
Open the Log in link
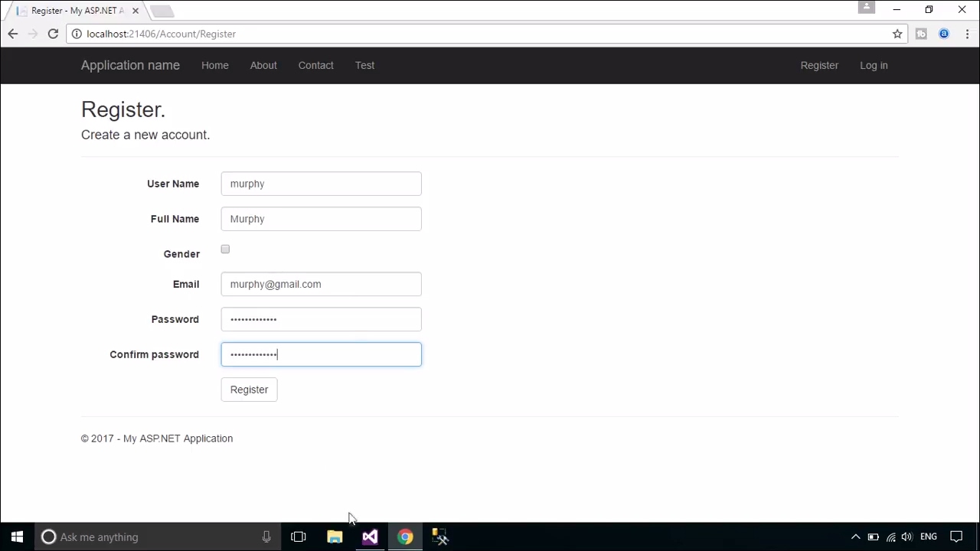pos(874,65)
